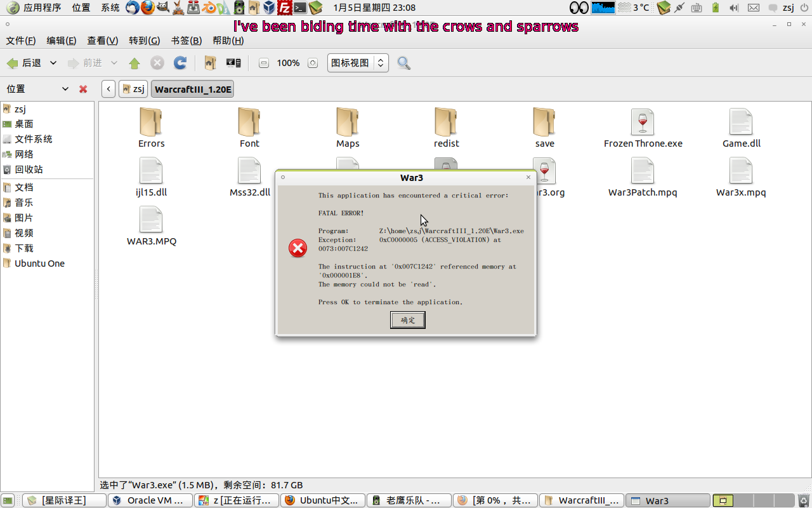This screenshot has height=508, width=812.
Task: Click the eyes applet in the panel
Action: click(579, 8)
